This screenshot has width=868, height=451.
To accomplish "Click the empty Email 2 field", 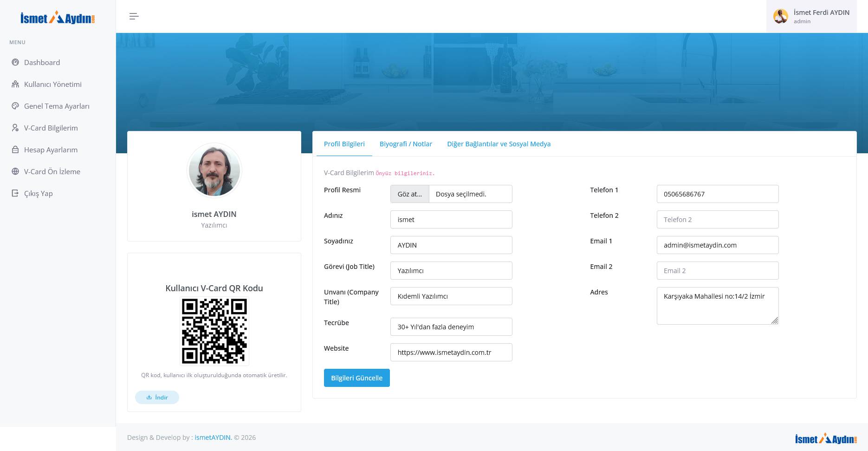I will point(718,270).
